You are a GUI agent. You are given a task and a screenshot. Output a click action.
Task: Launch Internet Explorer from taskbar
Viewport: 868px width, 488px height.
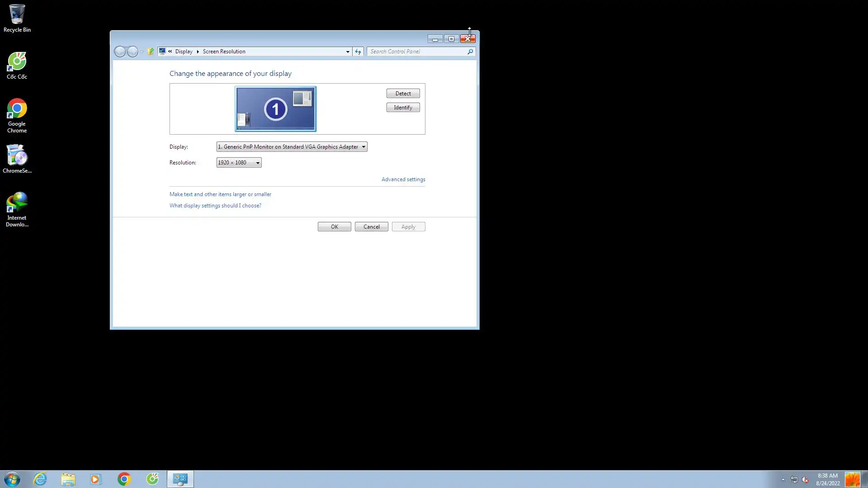click(40, 479)
